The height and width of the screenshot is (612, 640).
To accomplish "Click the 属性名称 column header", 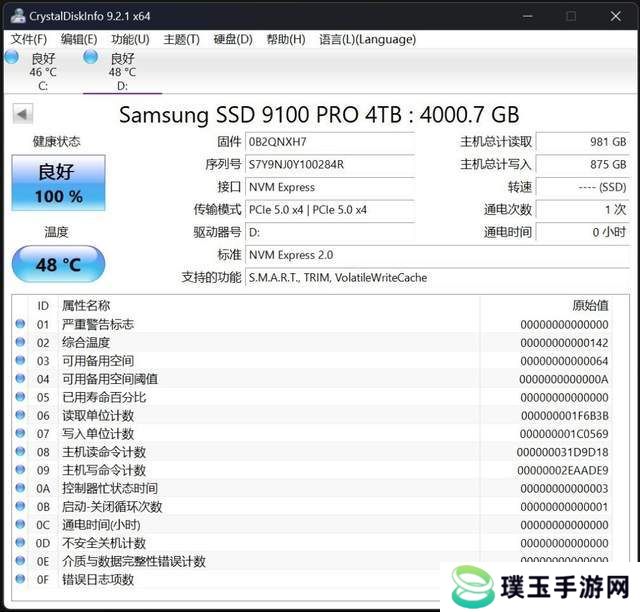I will coord(86,306).
